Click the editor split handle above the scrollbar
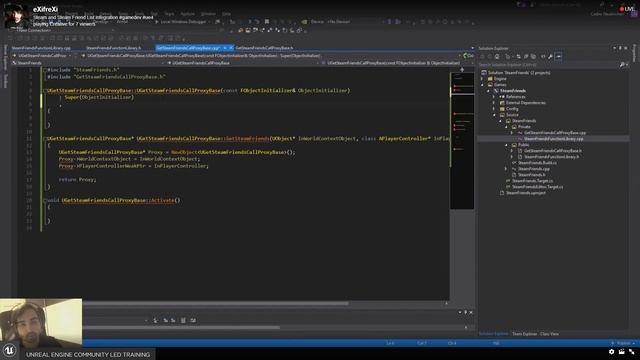The width and height of the screenshot is (640, 360). pos(462,70)
